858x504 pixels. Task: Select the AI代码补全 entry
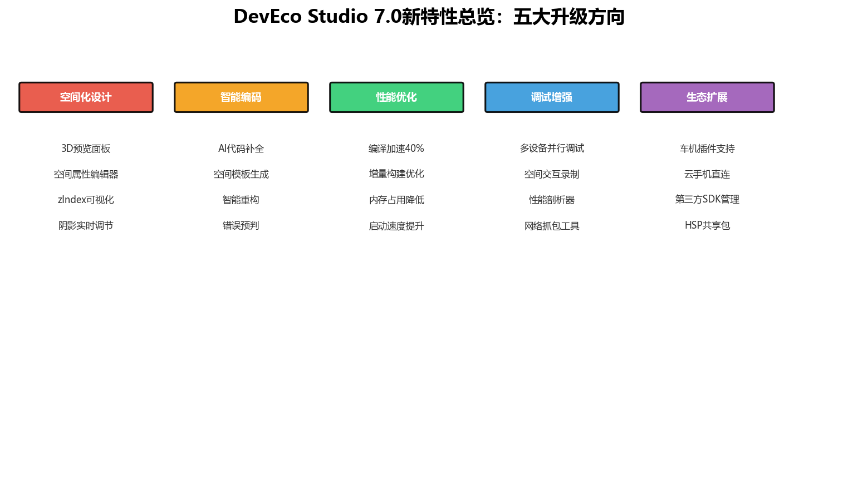point(241,149)
